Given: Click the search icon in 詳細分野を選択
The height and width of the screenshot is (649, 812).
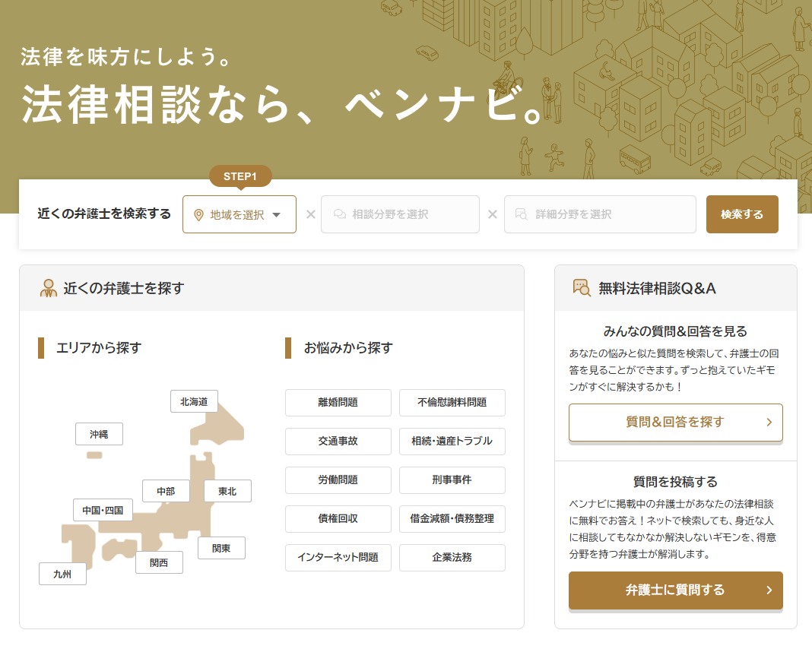Looking at the screenshot, I should pyautogui.click(x=521, y=214).
